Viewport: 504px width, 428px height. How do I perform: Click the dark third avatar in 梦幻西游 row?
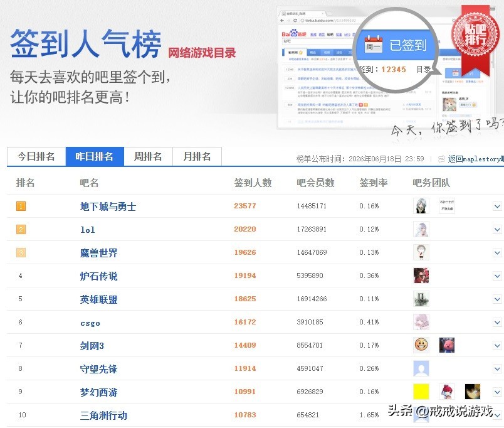[x=473, y=392]
